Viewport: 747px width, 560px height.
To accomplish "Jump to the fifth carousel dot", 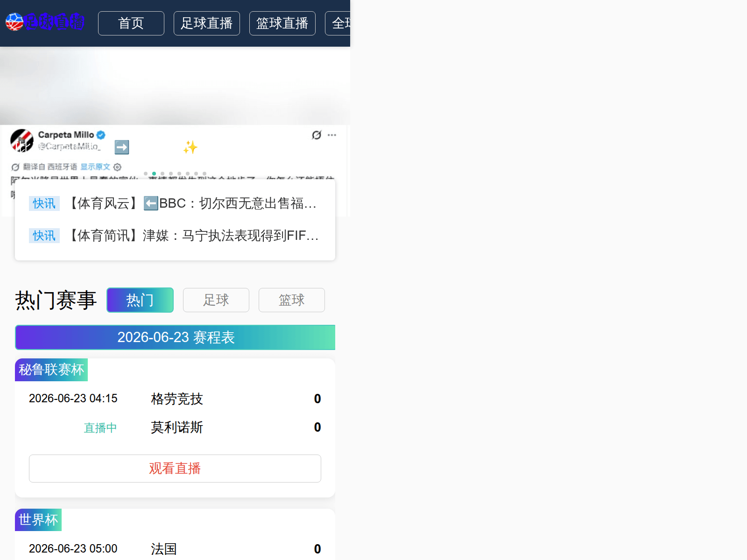I will point(179,174).
